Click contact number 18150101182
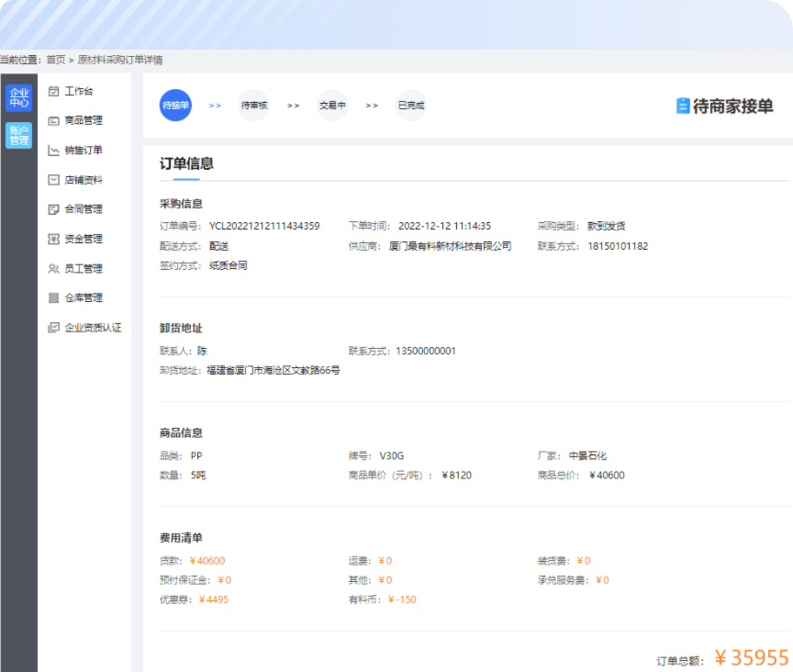Screen dimensions: 793x672 point(618,246)
